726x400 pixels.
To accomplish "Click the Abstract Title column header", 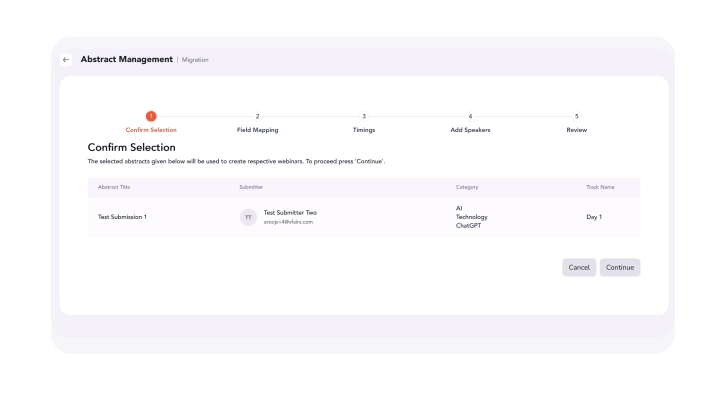I will point(114,187).
